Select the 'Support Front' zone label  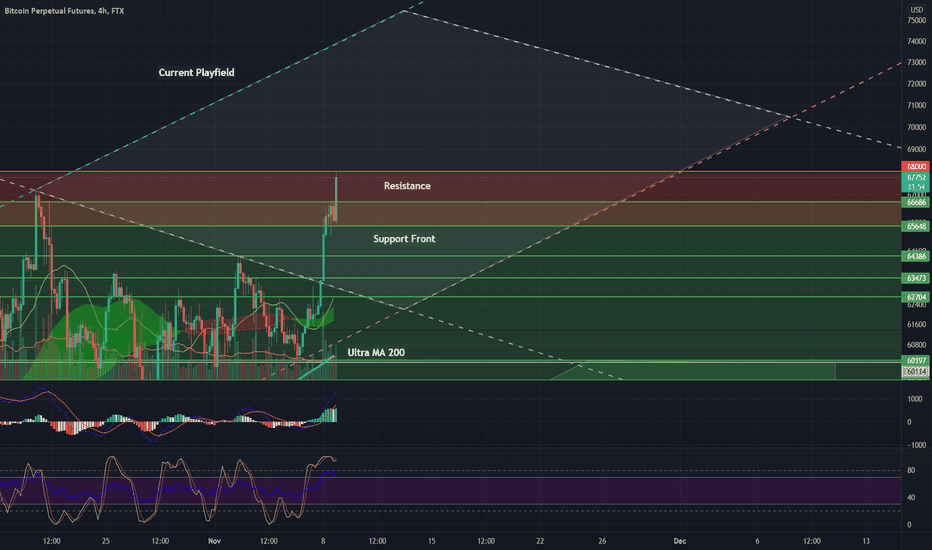404,239
